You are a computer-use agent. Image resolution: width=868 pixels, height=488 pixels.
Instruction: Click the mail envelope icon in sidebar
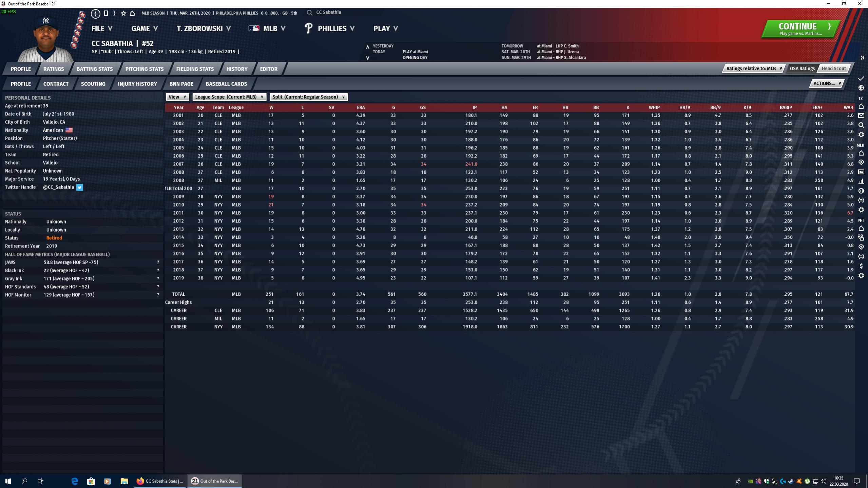pos(861,116)
